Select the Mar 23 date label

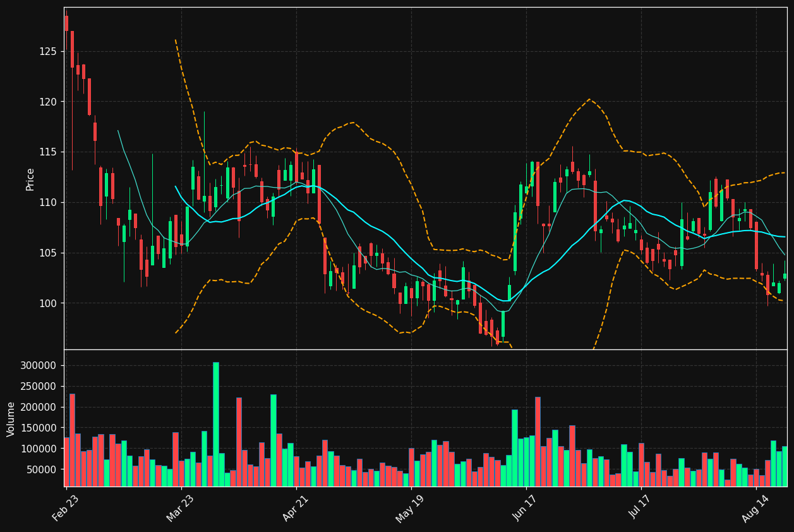(181, 507)
